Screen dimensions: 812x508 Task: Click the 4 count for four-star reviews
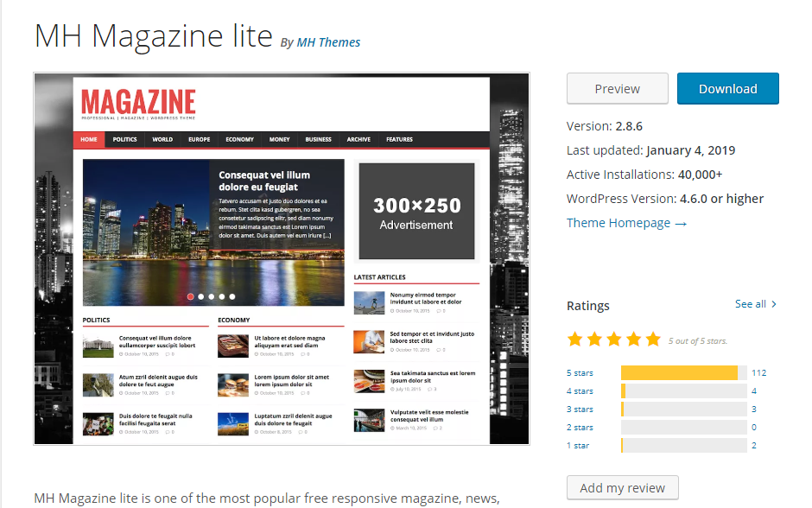click(x=754, y=391)
